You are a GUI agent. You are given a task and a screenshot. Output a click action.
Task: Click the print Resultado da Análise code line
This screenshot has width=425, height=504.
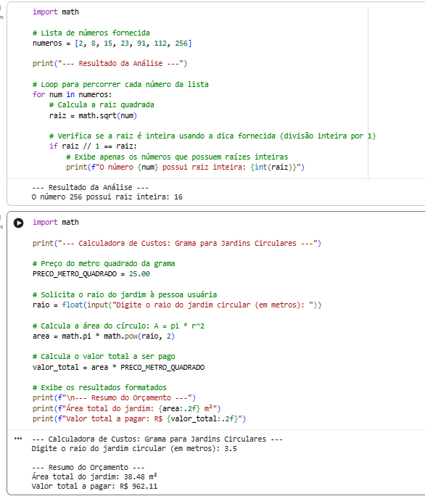(x=110, y=64)
